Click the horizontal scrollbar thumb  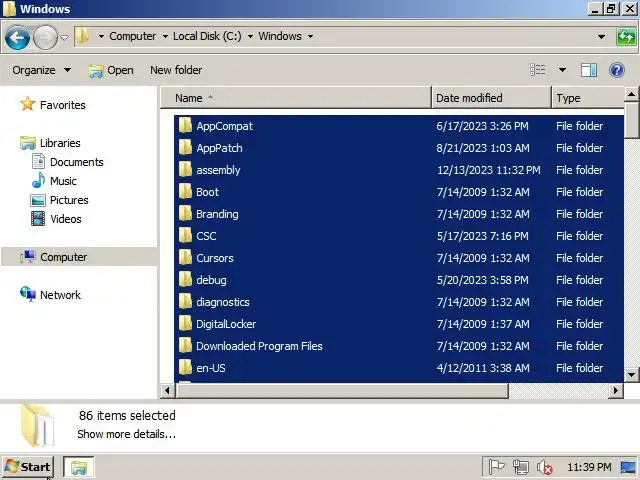tap(342, 391)
